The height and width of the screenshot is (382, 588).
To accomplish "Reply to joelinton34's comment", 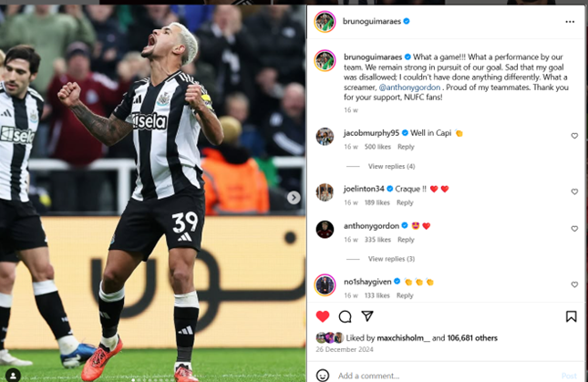I will 405,202.
